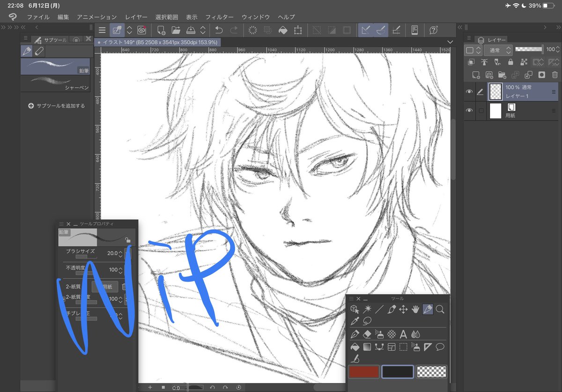Select the Move layer tool
This screenshot has width=562, height=392.
tap(403, 309)
